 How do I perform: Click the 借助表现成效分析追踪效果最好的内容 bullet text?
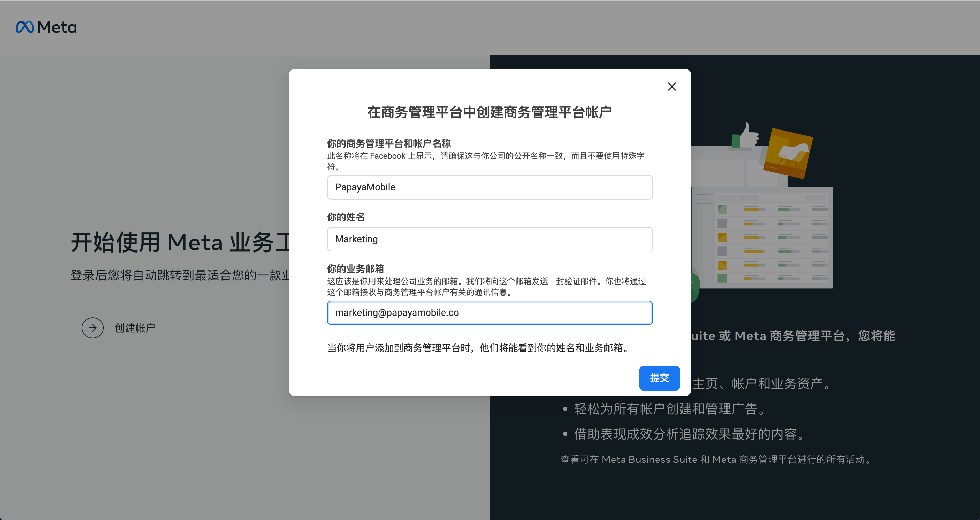click(x=689, y=434)
